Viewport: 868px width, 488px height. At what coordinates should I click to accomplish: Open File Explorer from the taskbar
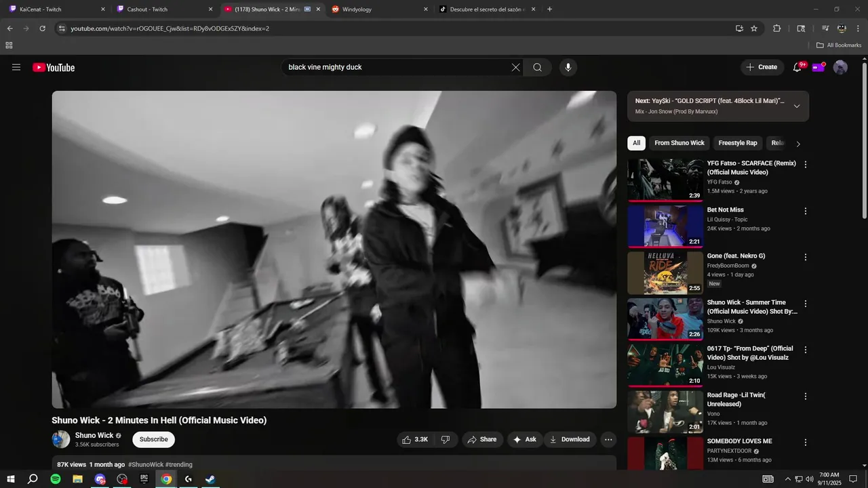(x=78, y=479)
